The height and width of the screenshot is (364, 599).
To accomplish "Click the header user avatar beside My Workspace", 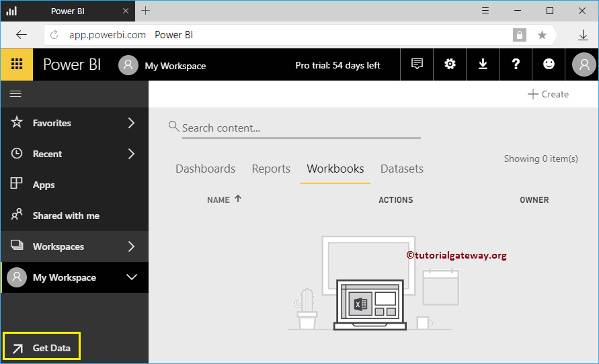I will [x=128, y=65].
